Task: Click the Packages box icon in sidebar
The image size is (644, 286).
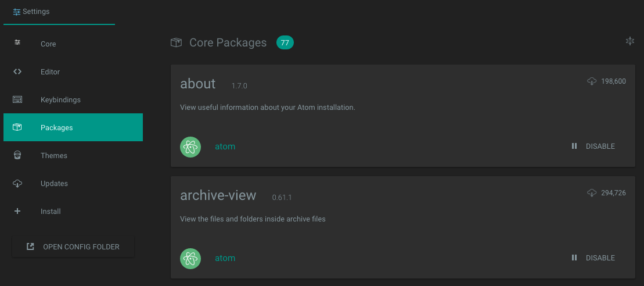Action: [17, 127]
